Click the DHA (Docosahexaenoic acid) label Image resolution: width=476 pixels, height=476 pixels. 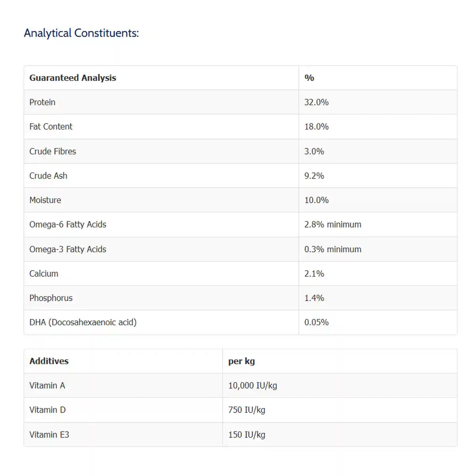coord(83,322)
